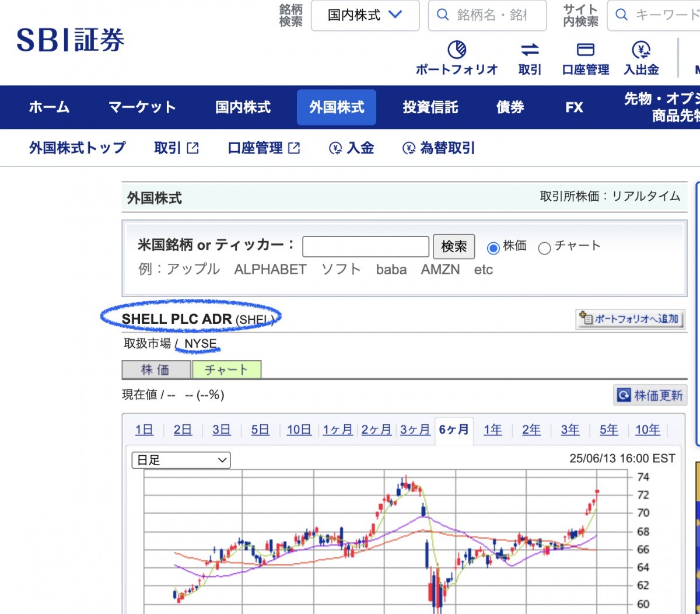This screenshot has width=700, height=614.
Task: Select the 10年 chart period
Action: pyautogui.click(x=647, y=430)
